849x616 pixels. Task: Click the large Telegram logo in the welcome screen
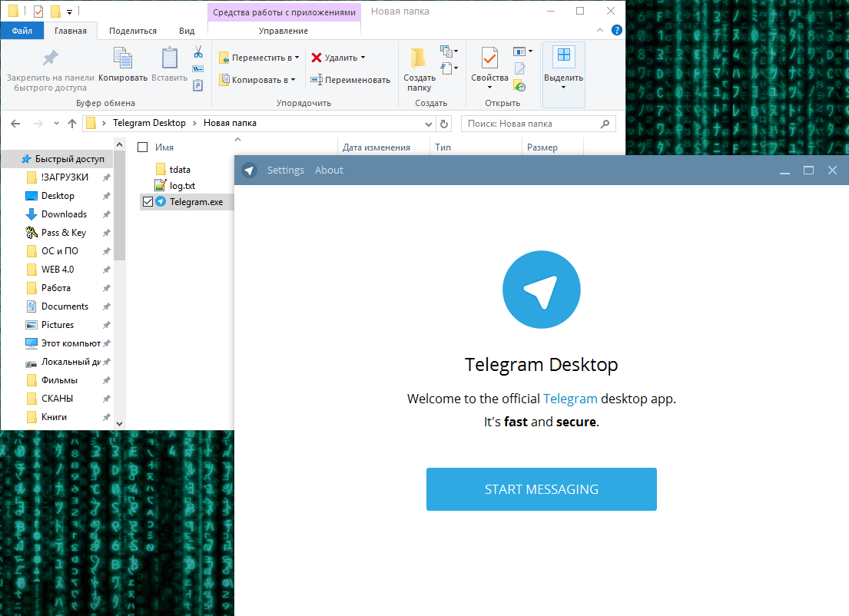pyautogui.click(x=542, y=290)
